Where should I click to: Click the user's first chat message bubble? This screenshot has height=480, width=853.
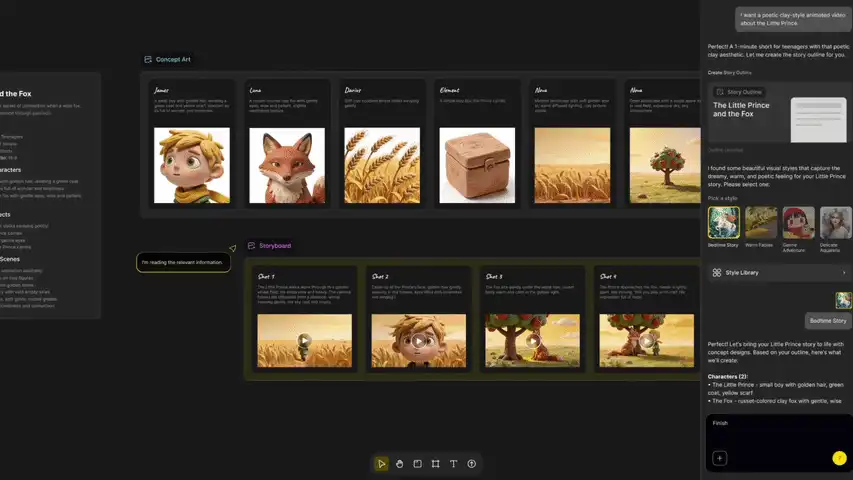tap(792, 19)
